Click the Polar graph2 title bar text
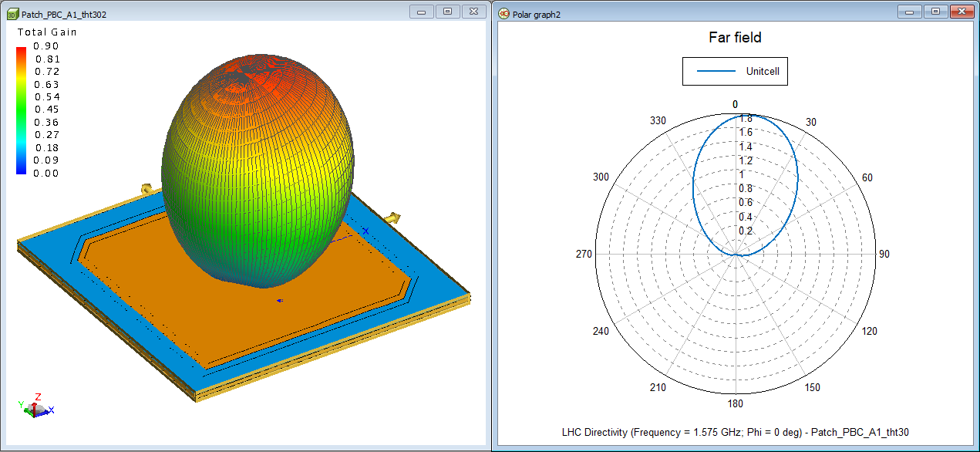This screenshot has width=980, height=452. (536, 14)
